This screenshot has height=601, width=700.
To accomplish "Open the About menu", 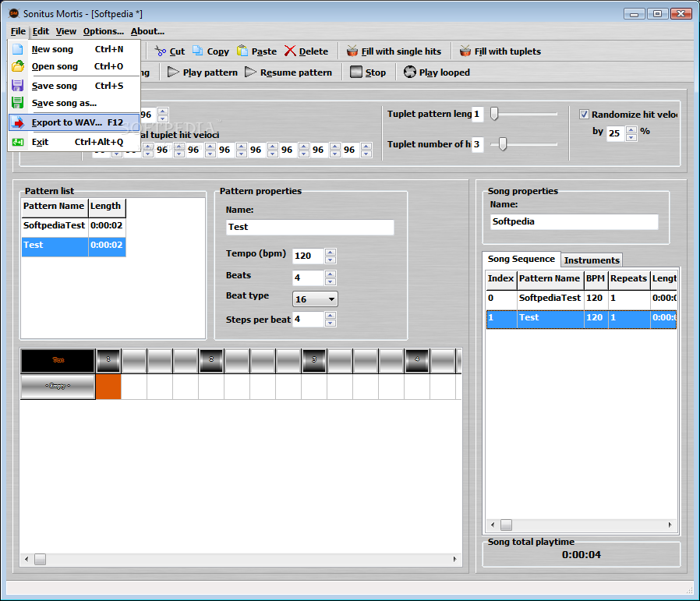I will 148,31.
